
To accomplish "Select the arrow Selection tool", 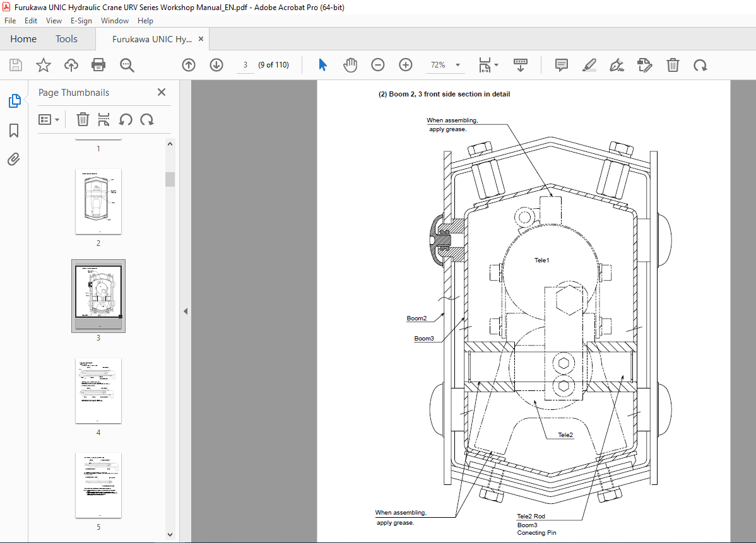I will [322, 65].
